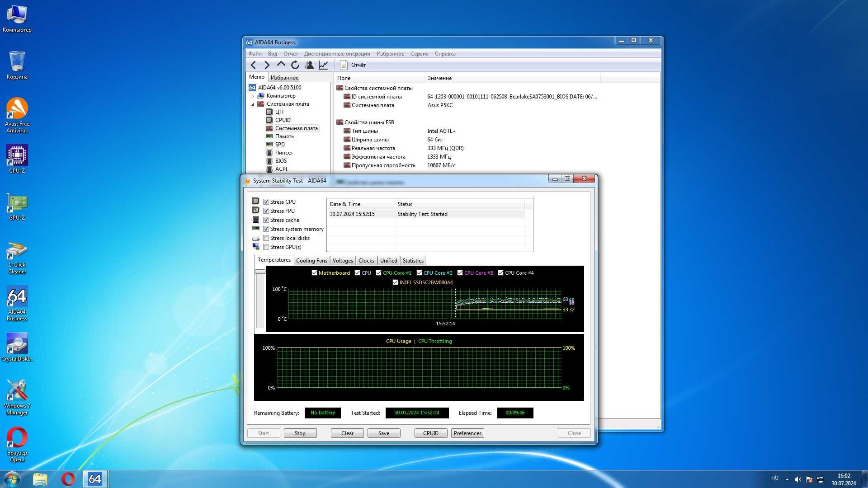Viewport: 868px width, 488px height.
Task: Switch to the Statistics tab
Action: (413, 261)
